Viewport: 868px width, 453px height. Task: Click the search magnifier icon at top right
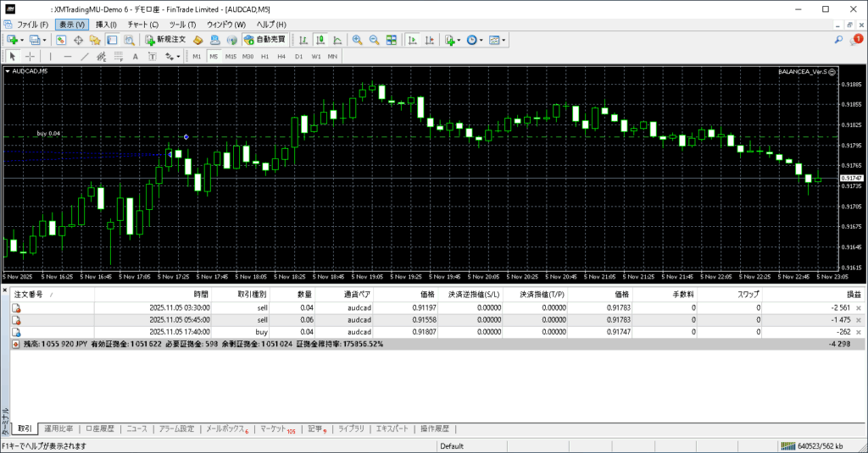click(838, 40)
